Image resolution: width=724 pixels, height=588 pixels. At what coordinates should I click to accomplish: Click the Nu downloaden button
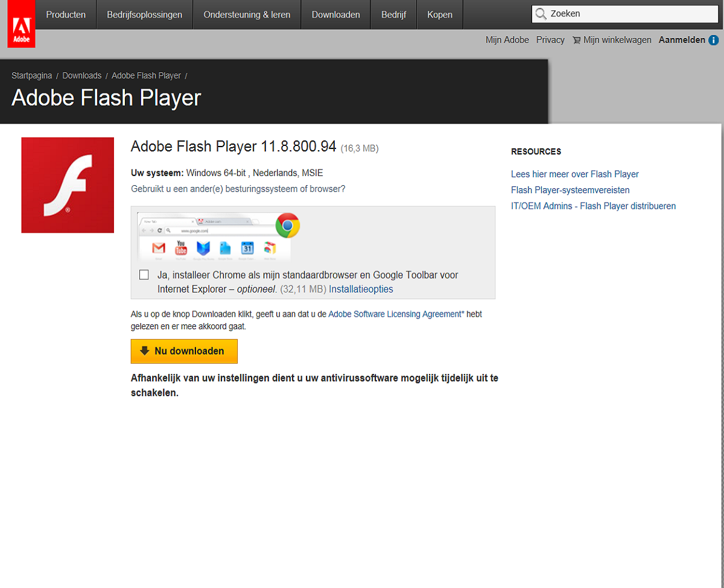184,351
